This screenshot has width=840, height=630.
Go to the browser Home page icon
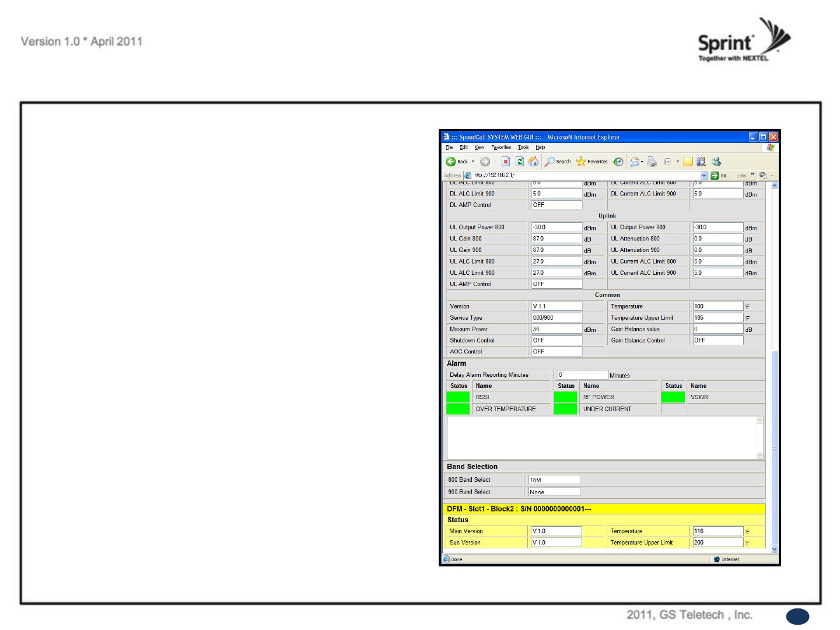(534, 162)
